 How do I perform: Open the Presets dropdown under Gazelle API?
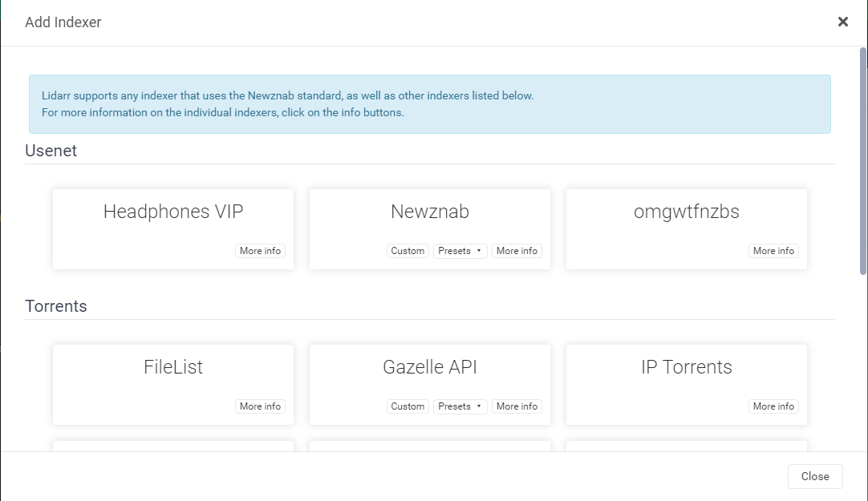point(460,406)
